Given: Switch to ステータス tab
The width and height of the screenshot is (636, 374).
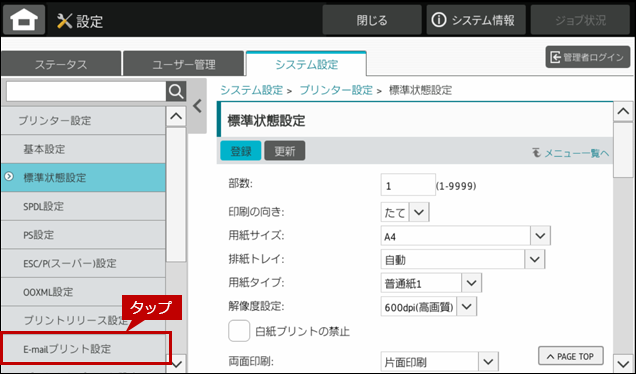Looking at the screenshot, I should (61, 64).
